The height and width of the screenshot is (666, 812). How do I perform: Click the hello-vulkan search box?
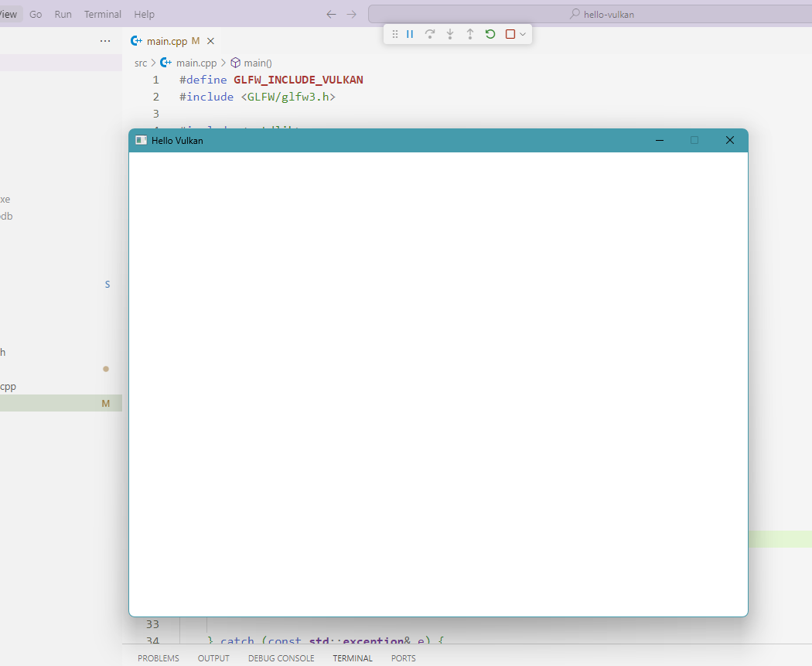click(x=590, y=15)
